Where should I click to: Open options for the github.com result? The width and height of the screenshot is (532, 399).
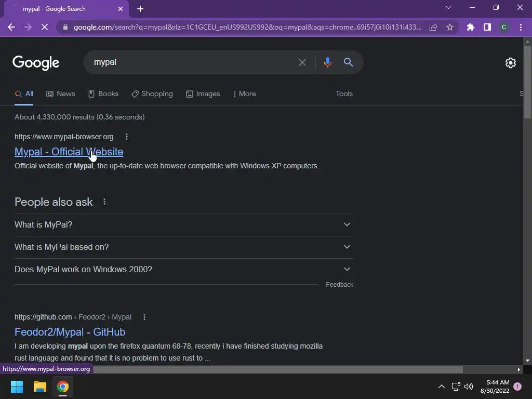pyautogui.click(x=144, y=317)
